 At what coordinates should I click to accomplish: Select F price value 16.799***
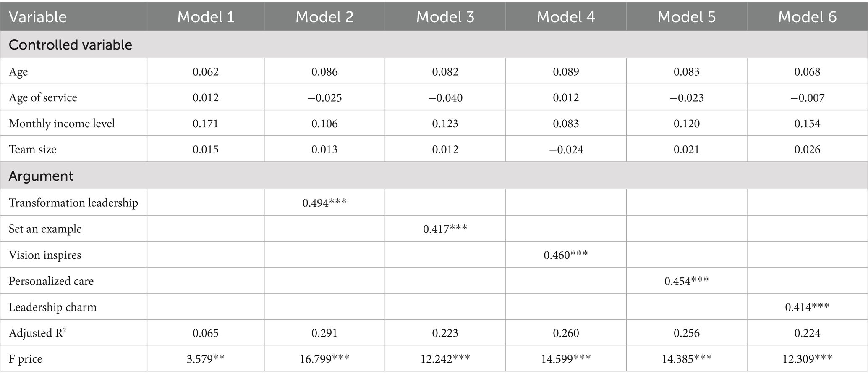[324, 359]
